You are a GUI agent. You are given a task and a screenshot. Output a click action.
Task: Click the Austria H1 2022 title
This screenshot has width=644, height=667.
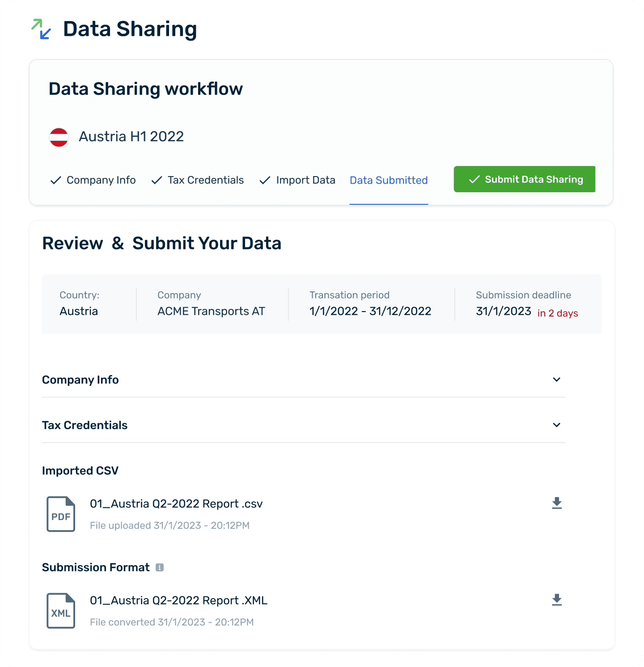pyautogui.click(x=131, y=136)
